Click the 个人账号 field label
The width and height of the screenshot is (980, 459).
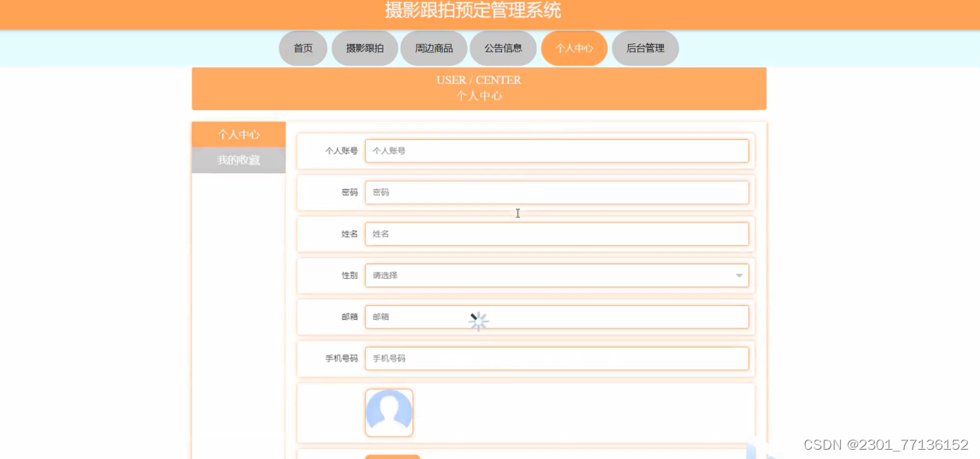[x=341, y=151]
